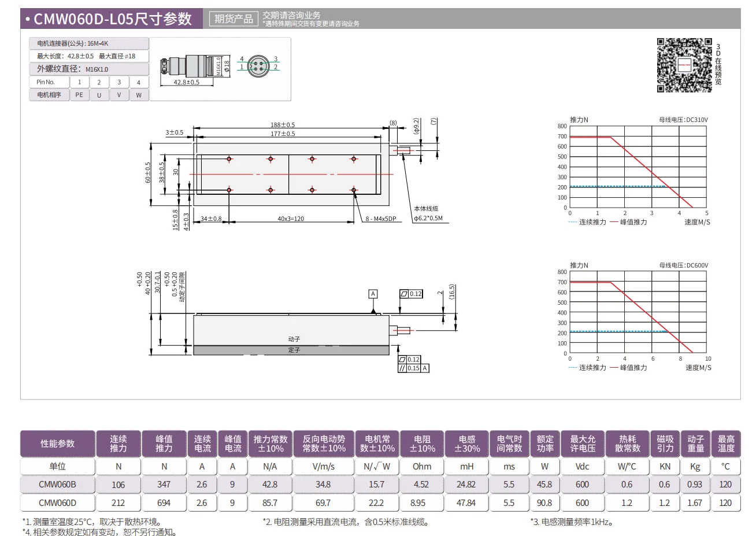Click footnote 1 about 测量室温度25°C
Screen dimensions: 756x536
[x=92, y=522]
